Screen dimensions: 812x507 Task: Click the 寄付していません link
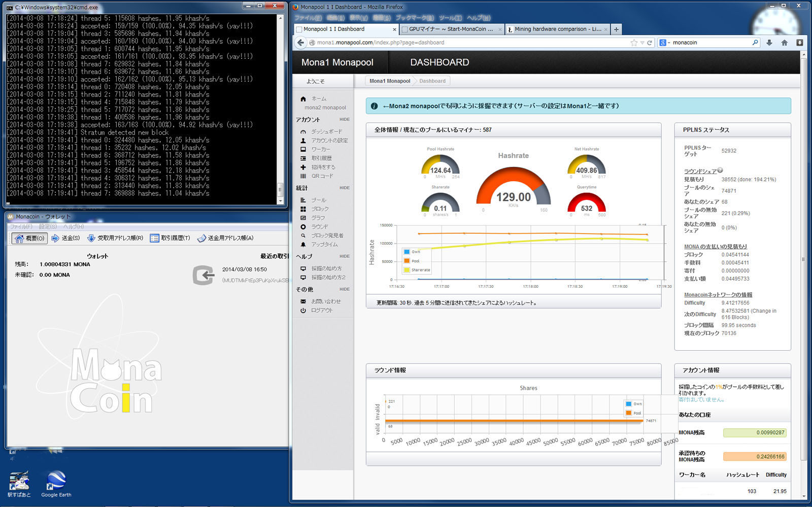click(x=701, y=400)
